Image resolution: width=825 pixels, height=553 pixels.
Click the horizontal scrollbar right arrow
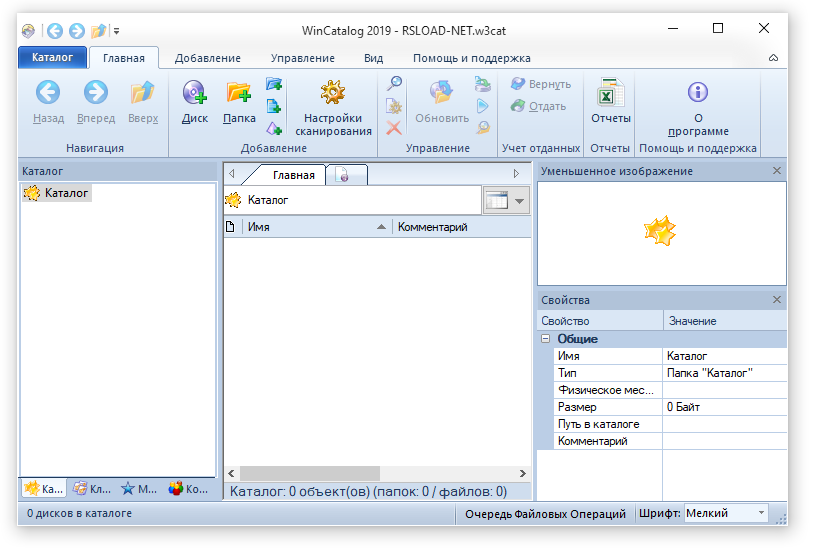522,474
